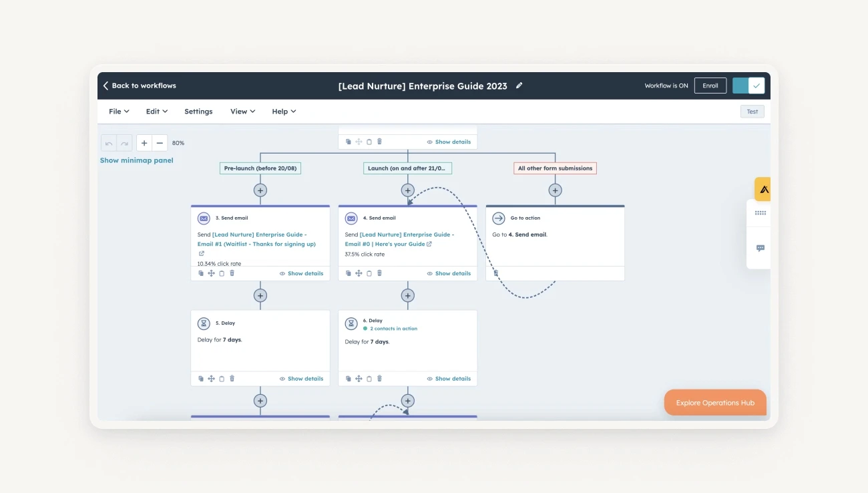Move the 6. Delay action
868x493 pixels.
359,379
